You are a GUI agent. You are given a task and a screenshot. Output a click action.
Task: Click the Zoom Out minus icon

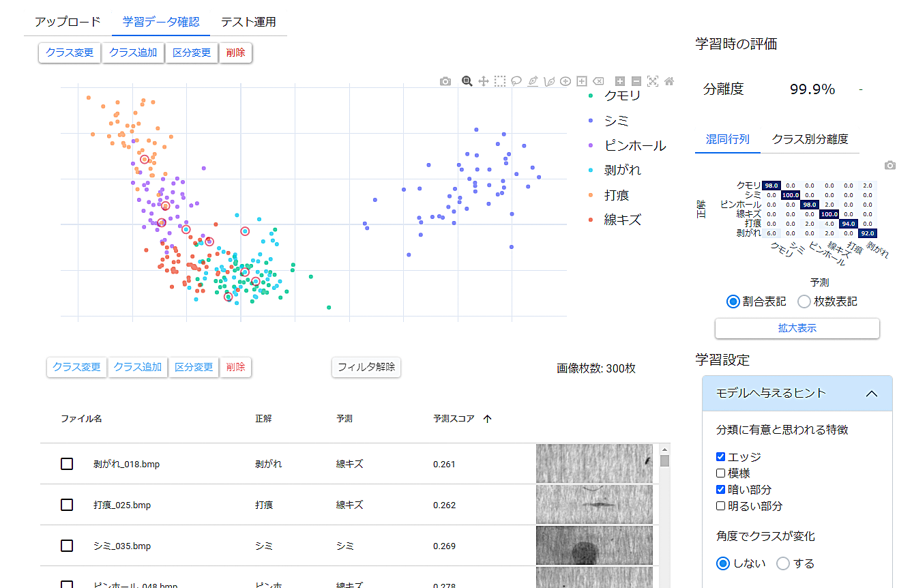point(636,81)
